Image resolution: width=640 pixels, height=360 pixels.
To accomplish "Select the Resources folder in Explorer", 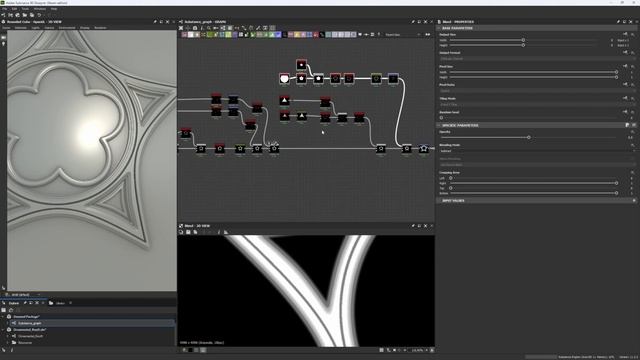I will (x=25, y=342).
